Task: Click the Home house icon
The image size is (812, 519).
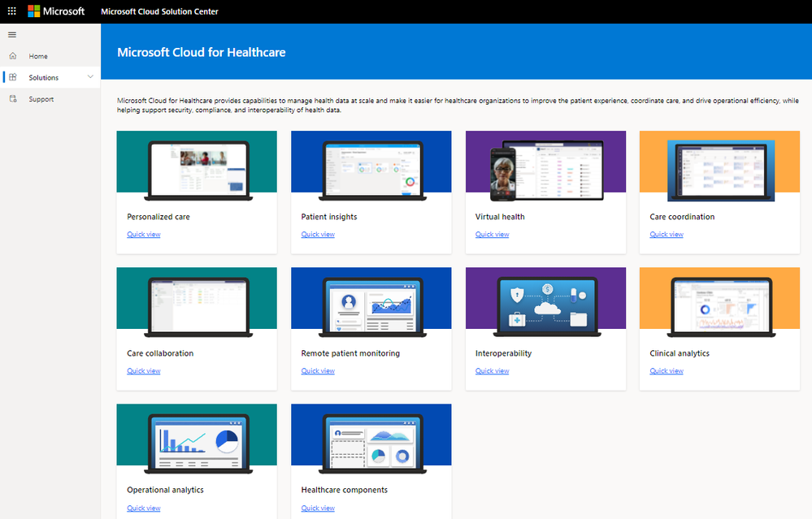Action: click(13, 56)
